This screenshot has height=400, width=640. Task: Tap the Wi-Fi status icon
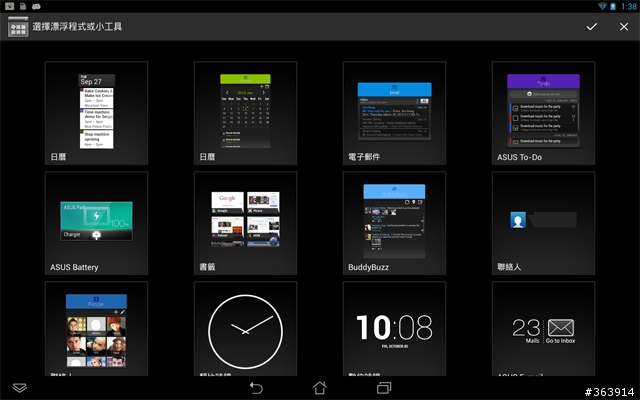pyautogui.click(x=602, y=6)
